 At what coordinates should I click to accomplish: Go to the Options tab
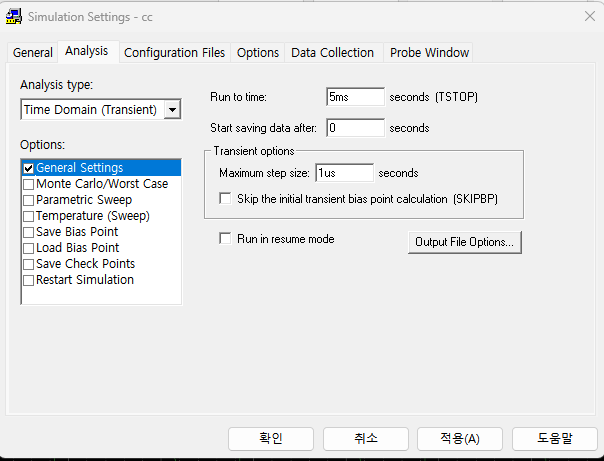click(x=258, y=52)
